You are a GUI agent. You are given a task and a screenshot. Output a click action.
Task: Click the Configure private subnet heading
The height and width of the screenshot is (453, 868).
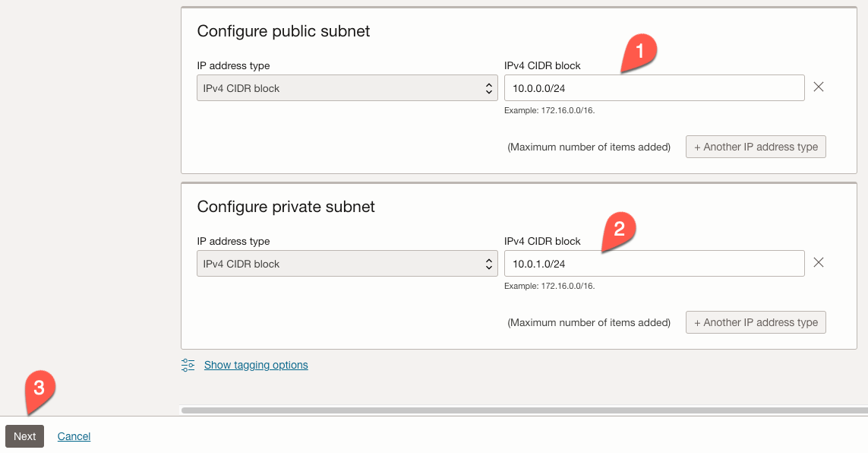coord(286,207)
